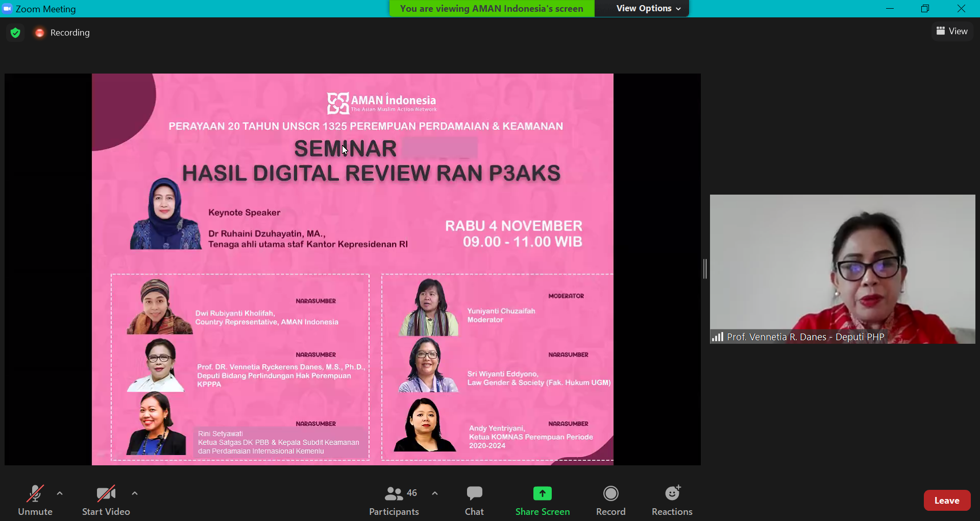Click the Record button icon

click(610, 493)
